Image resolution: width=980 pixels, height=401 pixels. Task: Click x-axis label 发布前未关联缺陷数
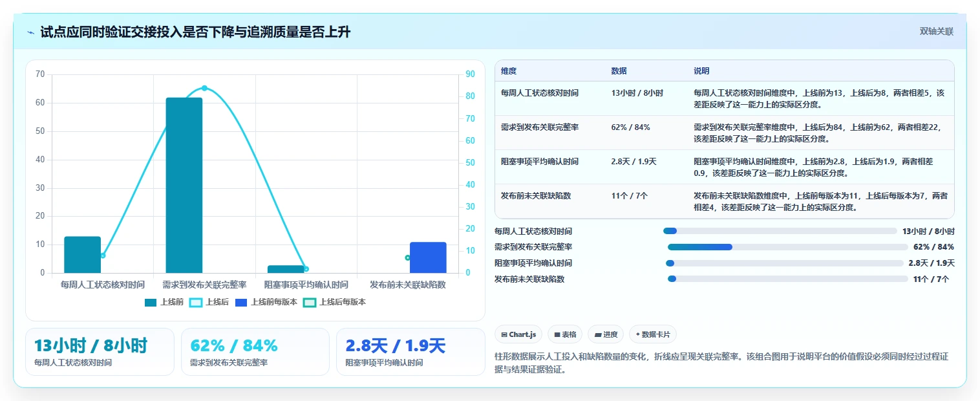(x=408, y=285)
